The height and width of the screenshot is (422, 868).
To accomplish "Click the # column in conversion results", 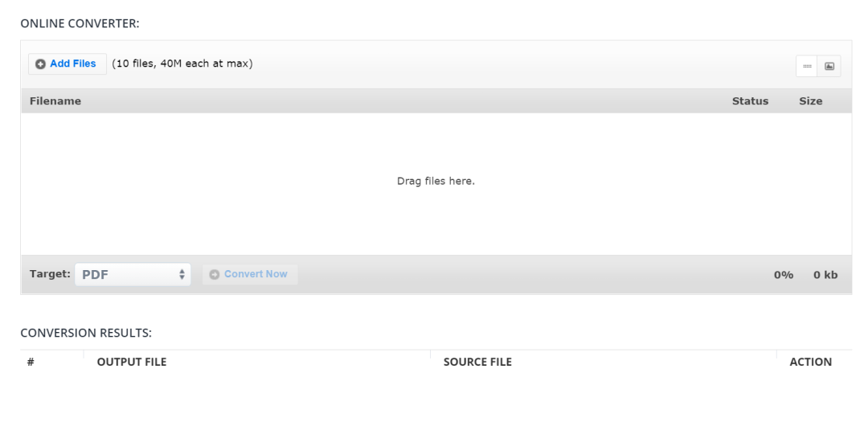I will (x=31, y=362).
